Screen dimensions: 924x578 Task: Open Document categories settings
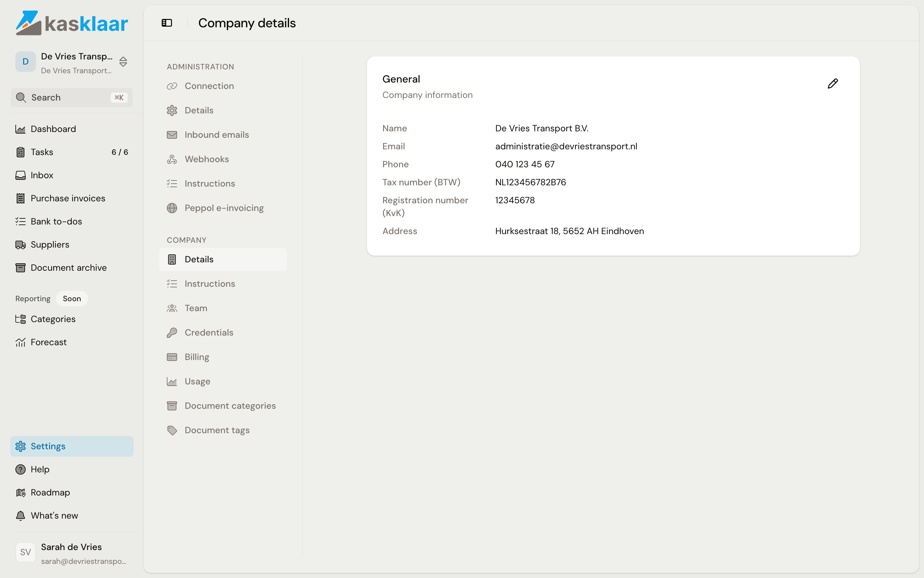223,406
